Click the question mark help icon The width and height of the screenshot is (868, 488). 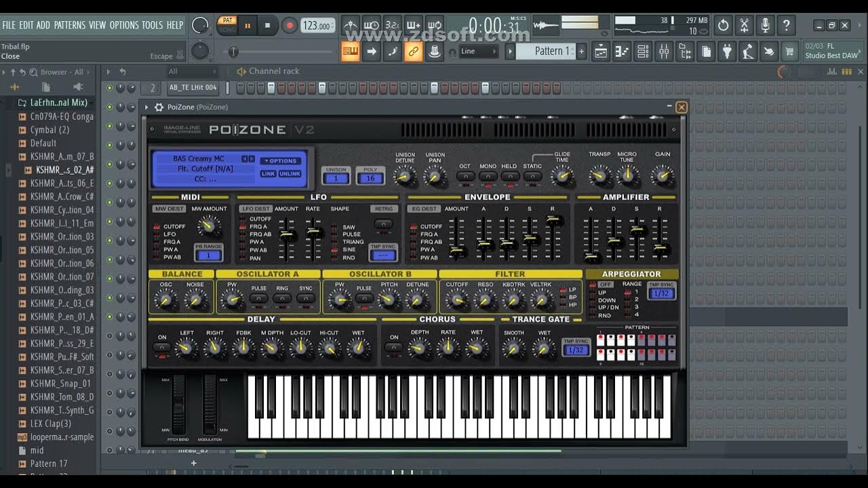(x=787, y=26)
